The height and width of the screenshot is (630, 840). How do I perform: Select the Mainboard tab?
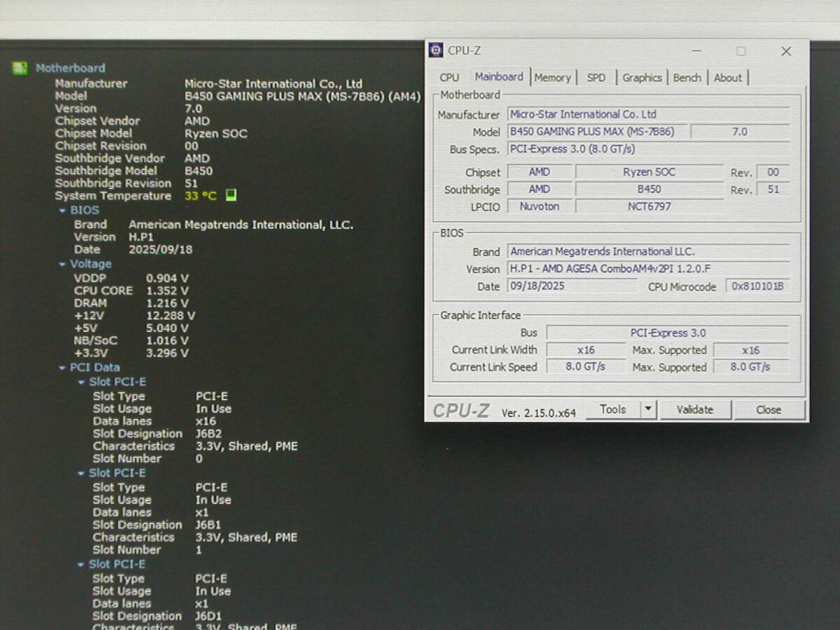[x=499, y=77]
